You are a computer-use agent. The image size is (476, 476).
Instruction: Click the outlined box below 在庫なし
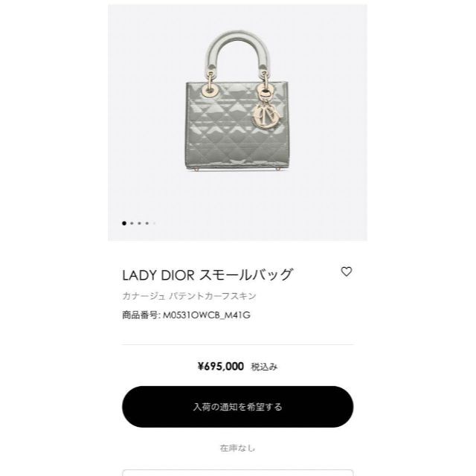coord(238,473)
